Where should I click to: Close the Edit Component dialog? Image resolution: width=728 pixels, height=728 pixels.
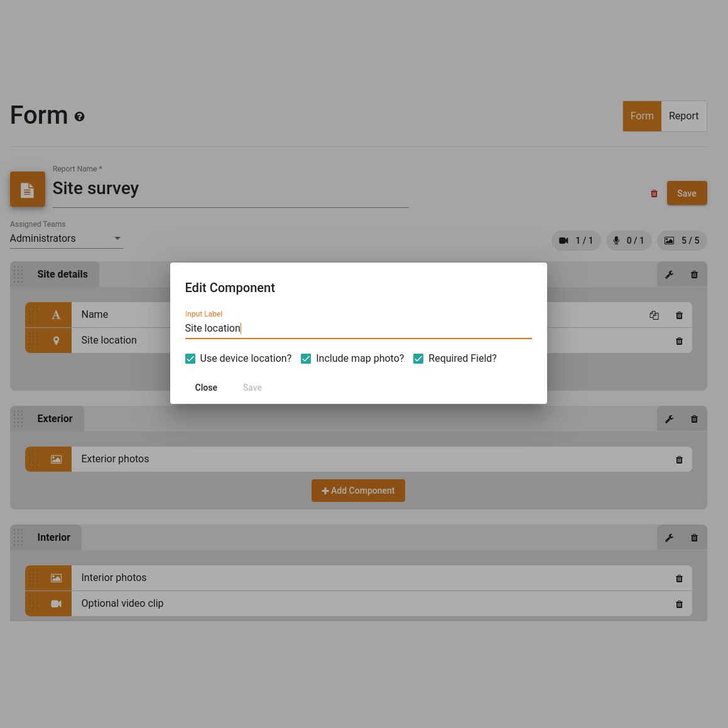[205, 388]
